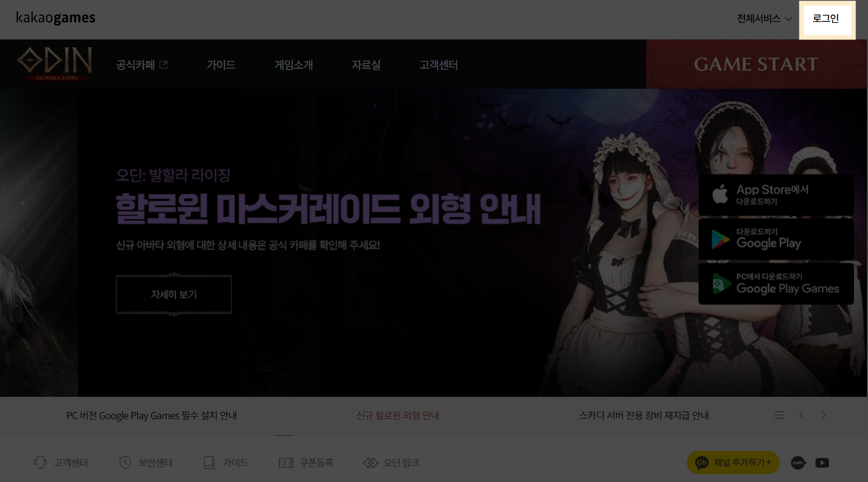The image size is (868, 482).
Task: Click the Google Play Games controller icon
Action: coord(721,284)
